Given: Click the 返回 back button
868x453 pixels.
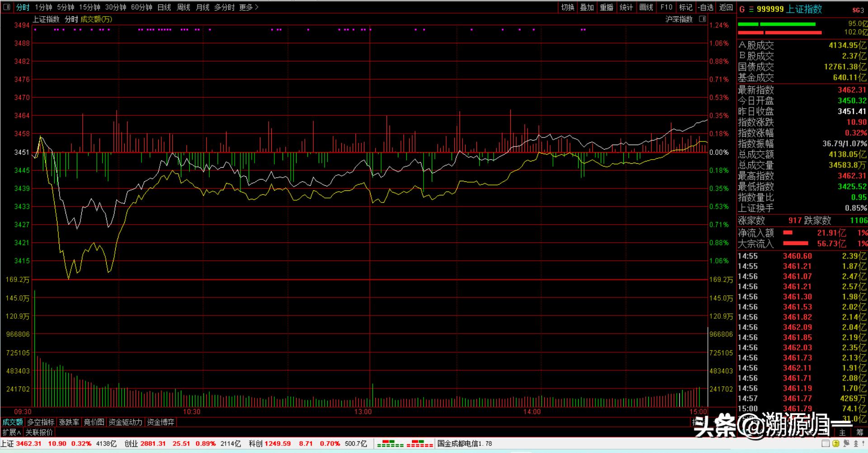Looking at the screenshot, I should pos(726,7).
